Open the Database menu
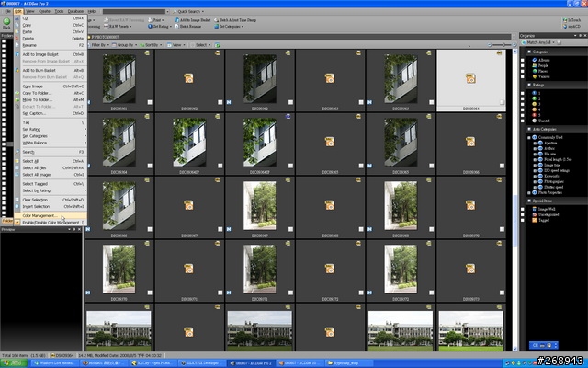 point(75,11)
